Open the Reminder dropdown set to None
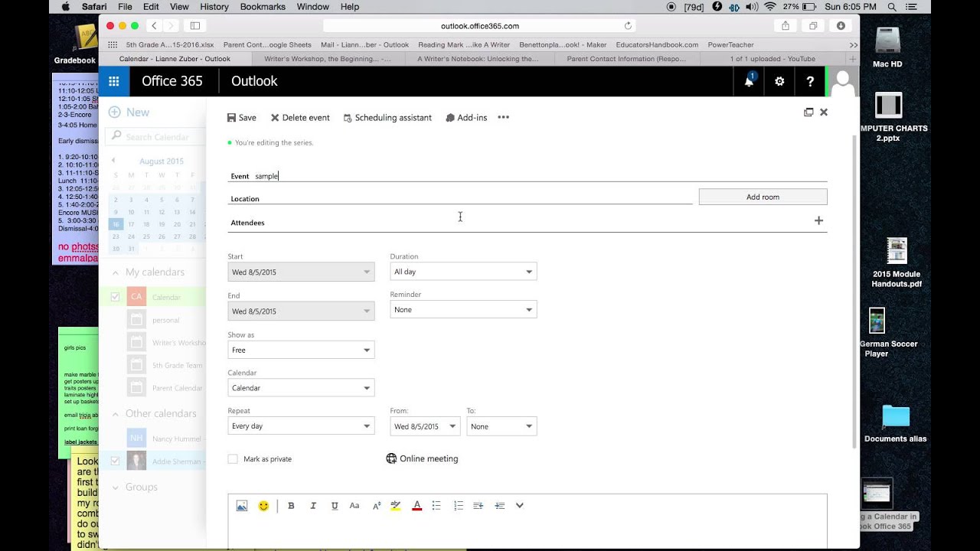 [463, 310]
